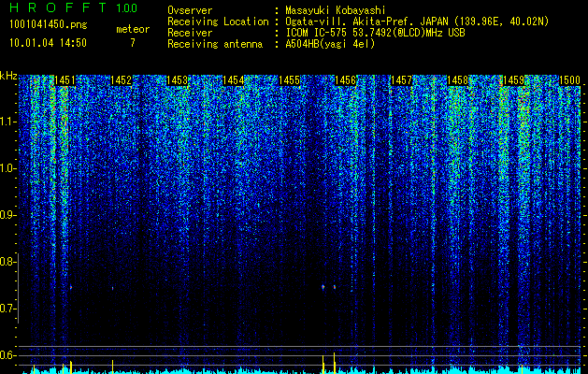Click the Ogata-vill. Akita-Pref. JAPAN location text
This screenshot has width=588, height=374.
tap(417, 22)
